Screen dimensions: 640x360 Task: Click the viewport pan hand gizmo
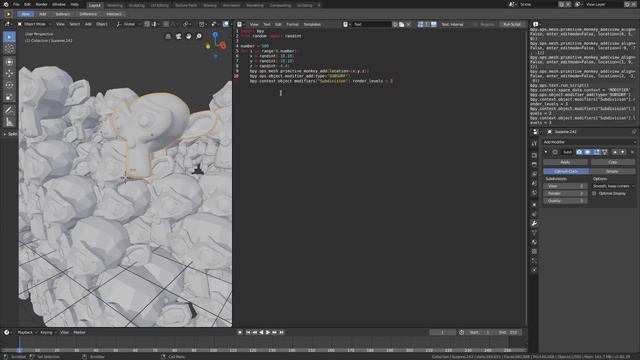[x=189, y=36]
